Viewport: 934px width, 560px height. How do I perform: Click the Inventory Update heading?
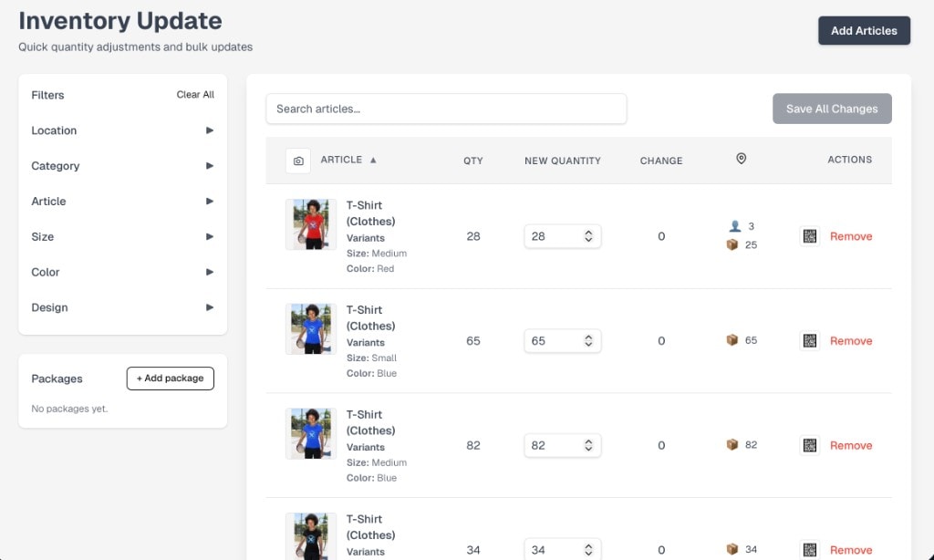pos(120,21)
